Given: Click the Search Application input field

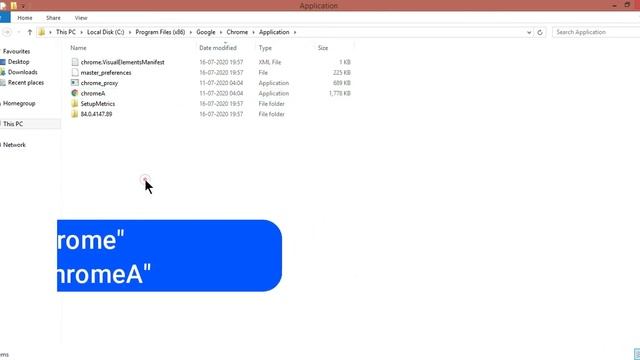Looking at the screenshot, I should (x=596, y=32).
